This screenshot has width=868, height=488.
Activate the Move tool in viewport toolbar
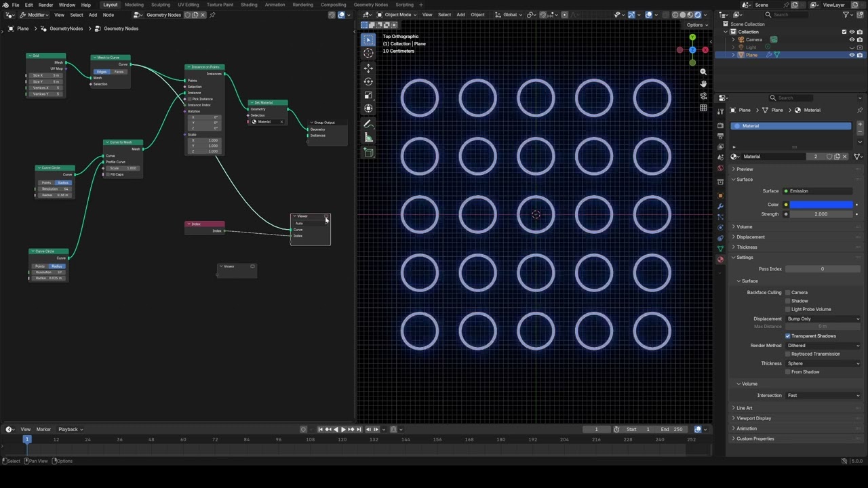368,68
